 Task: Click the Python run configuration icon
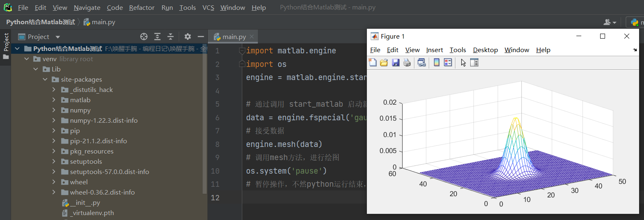coord(635,22)
